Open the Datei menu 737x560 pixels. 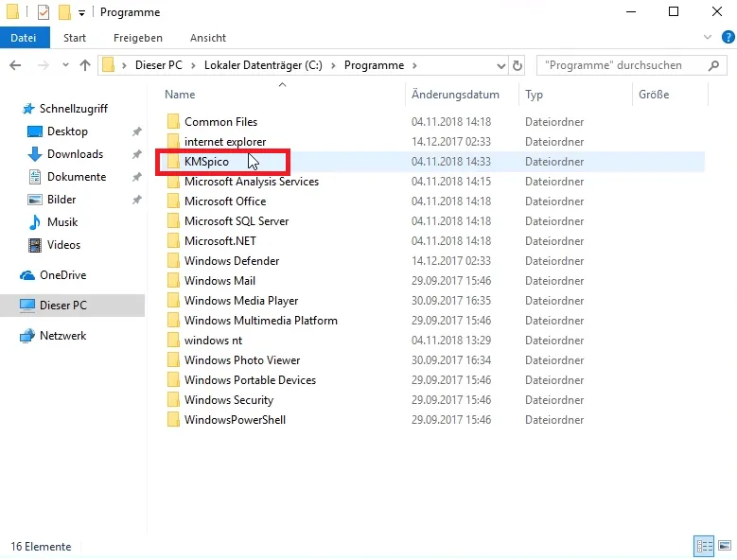coord(24,38)
